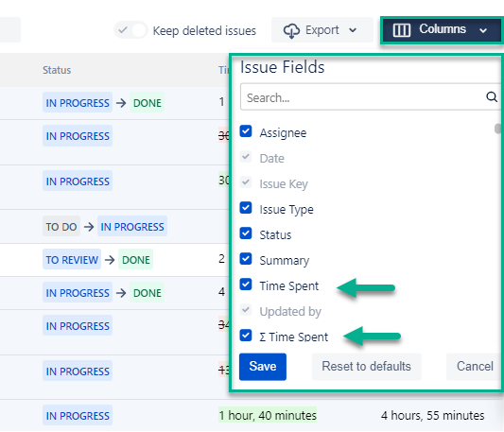Click the 1 hour, 40 minutes cell

tap(268, 416)
